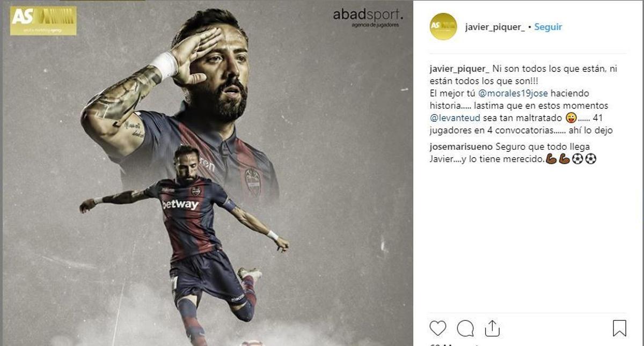Share the post via the upload arrow icon
644x346 pixels.
pos(492,328)
